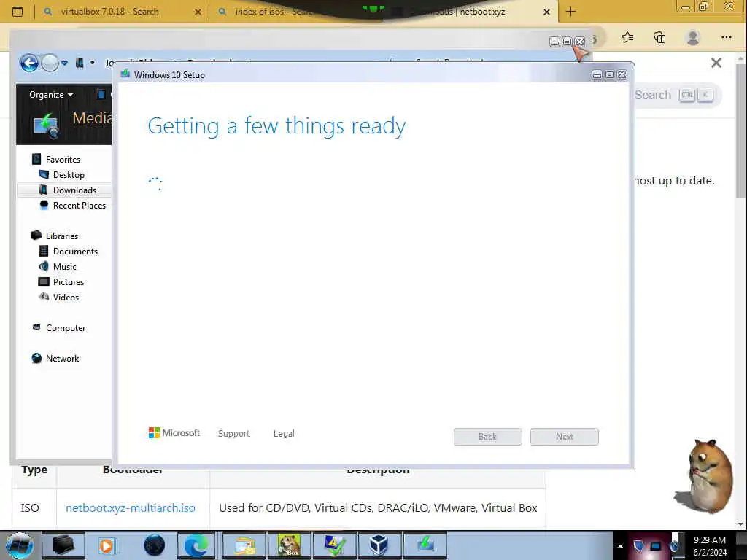747x560 pixels.
Task: Select Favorites in Explorer navigation pane
Action: point(63,160)
